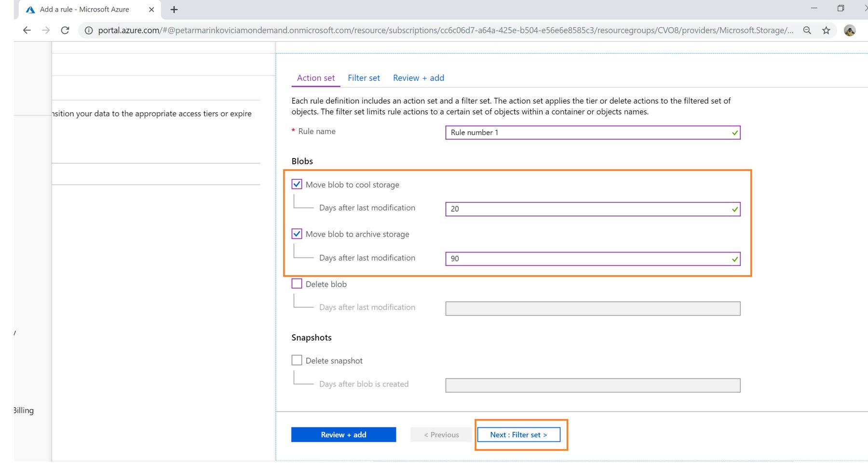Click inside the Rule name field
This screenshot has height=463, width=868.
tap(592, 132)
